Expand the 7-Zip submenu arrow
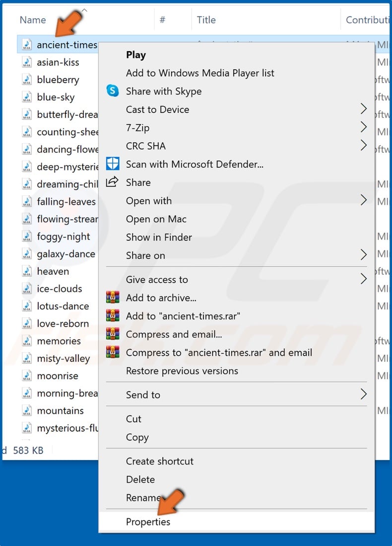The width and height of the screenshot is (392, 546). click(364, 127)
